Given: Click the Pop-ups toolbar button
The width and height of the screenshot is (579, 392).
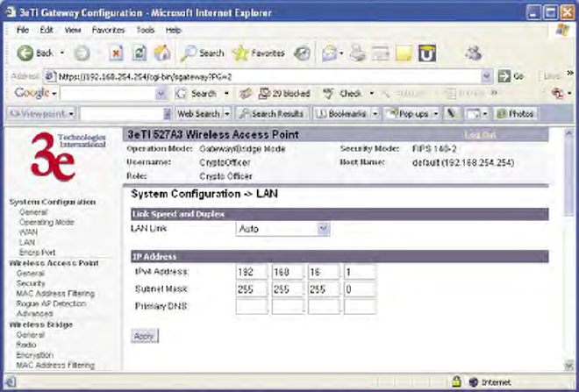Looking at the screenshot, I should pos(408,114).
